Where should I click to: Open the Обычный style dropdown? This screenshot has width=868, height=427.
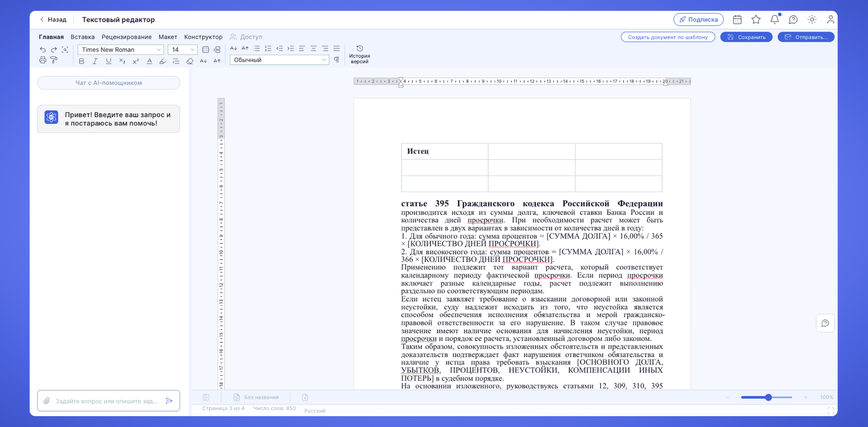(x=279, y=60)
